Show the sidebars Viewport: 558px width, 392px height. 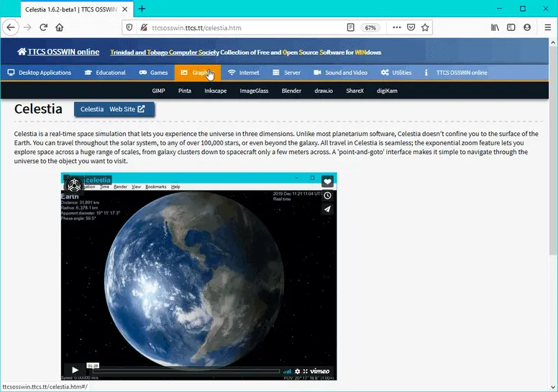(x=511, y=27)
